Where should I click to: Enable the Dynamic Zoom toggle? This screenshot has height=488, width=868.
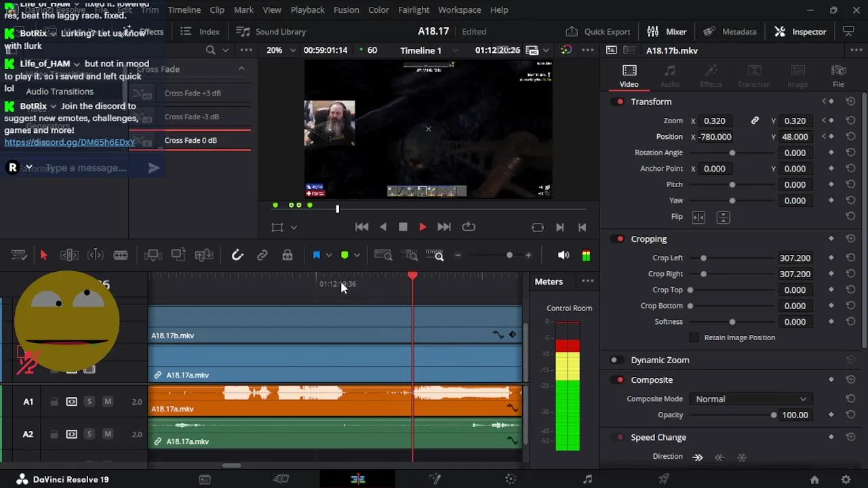pos(617,361)
